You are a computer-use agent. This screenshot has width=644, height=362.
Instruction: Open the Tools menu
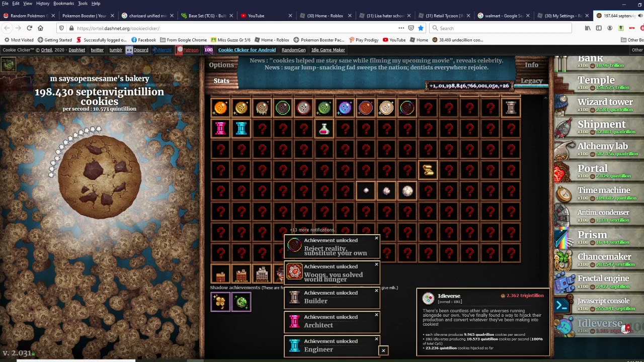(83, 4)
